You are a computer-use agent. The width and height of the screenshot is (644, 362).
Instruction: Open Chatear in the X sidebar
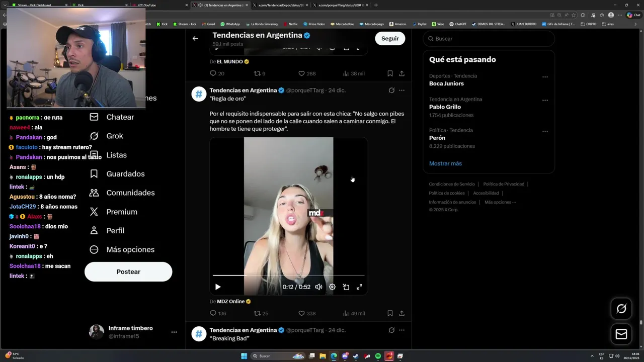(112, 117)
